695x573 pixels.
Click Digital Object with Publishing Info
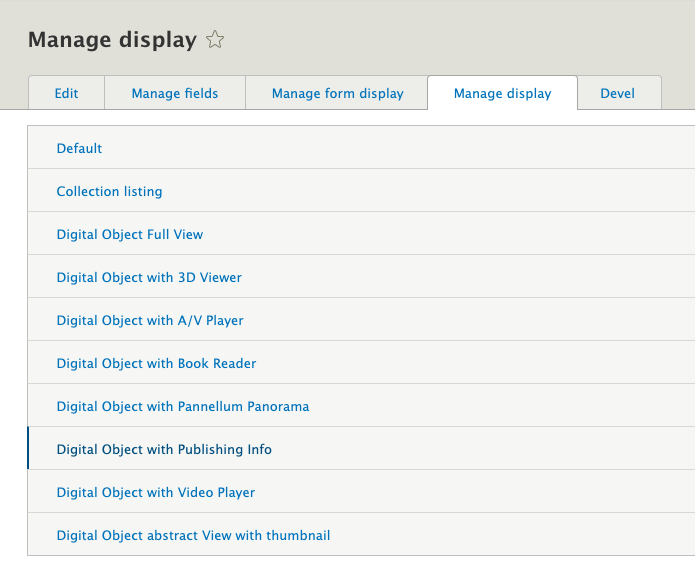click(164, 449)
